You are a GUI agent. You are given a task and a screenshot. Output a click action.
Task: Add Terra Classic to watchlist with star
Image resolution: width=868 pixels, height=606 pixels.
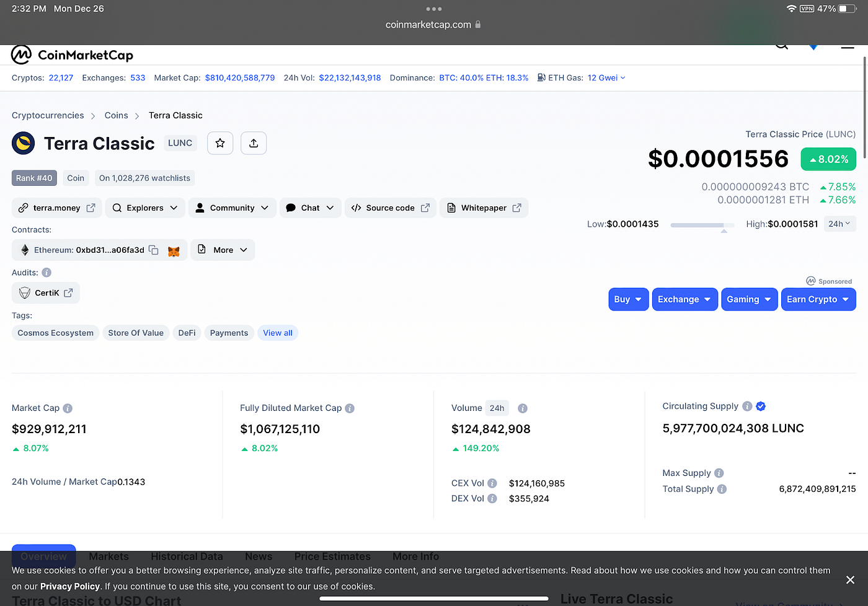(220, 143)
